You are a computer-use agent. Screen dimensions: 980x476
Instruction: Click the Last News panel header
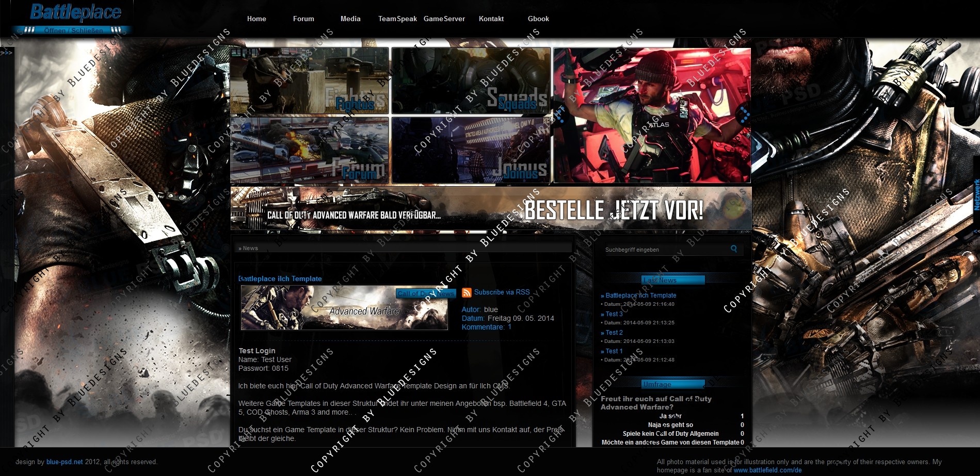[x=673, y=280]
